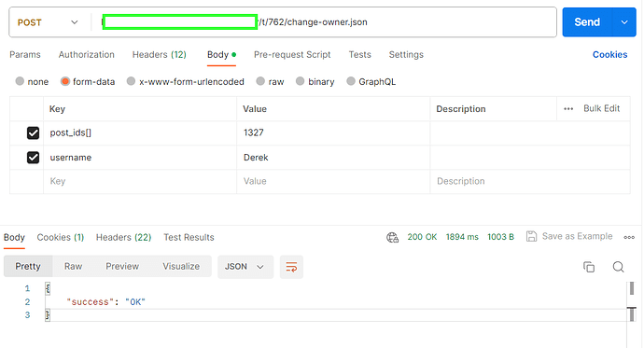Switch to Raw response view
Screen dimensions: 644x348
pos(73,266)
